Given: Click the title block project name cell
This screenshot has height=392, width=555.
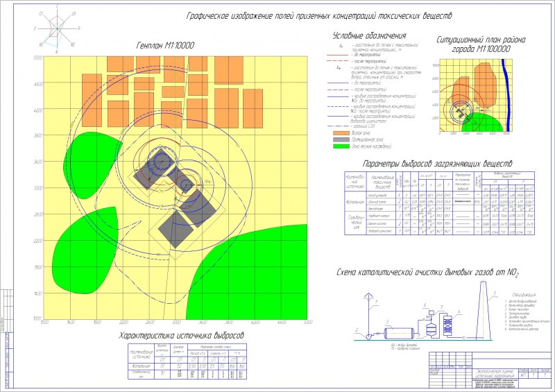Looking at the screenshot, I should [x=495, y=373].
